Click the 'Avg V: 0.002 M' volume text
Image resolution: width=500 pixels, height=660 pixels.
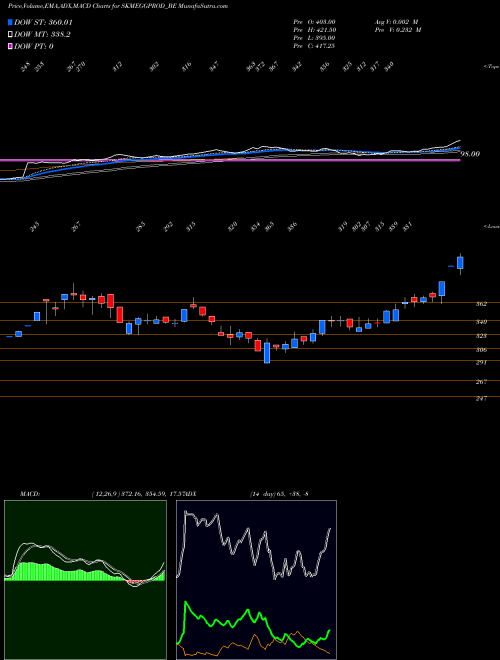396,22
